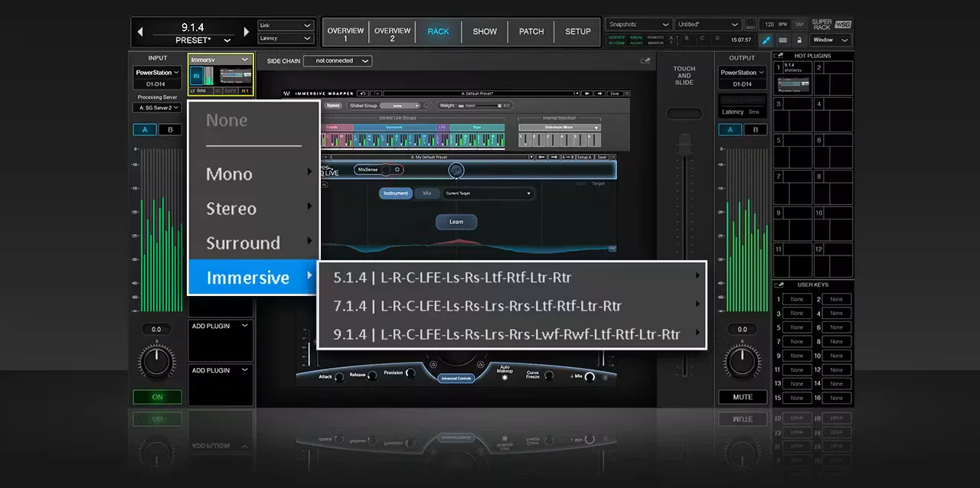This screenshot has height=488, width=980.
Task: Go to previous preset with left arrow
Action: (140, 31)
